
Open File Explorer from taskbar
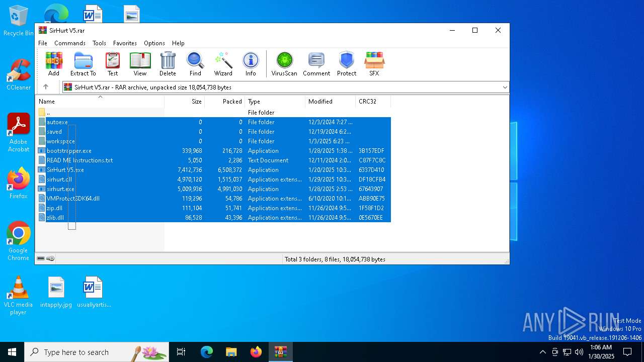231,352
